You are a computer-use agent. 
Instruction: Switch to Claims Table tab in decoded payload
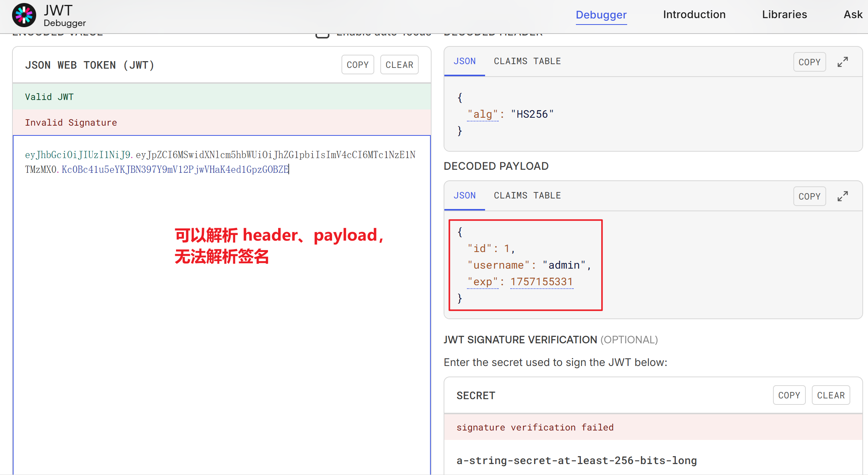pos(527,196)
